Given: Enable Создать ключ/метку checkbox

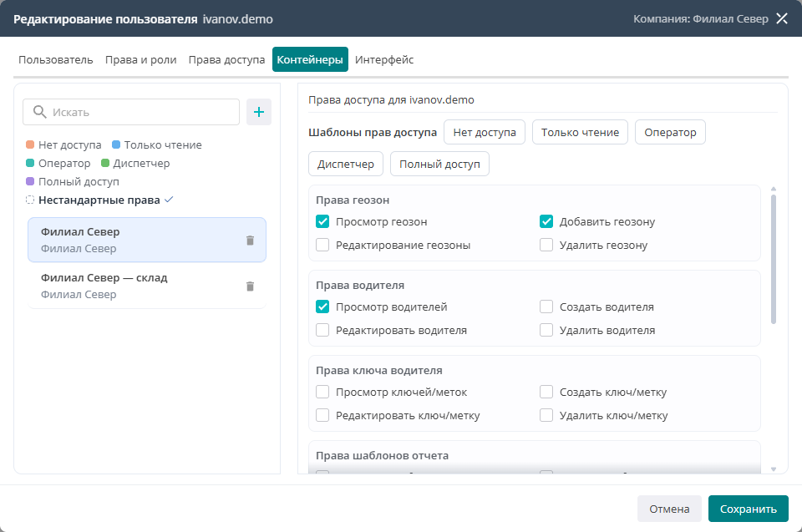Looking at the screenshot, I should point(546,392).
